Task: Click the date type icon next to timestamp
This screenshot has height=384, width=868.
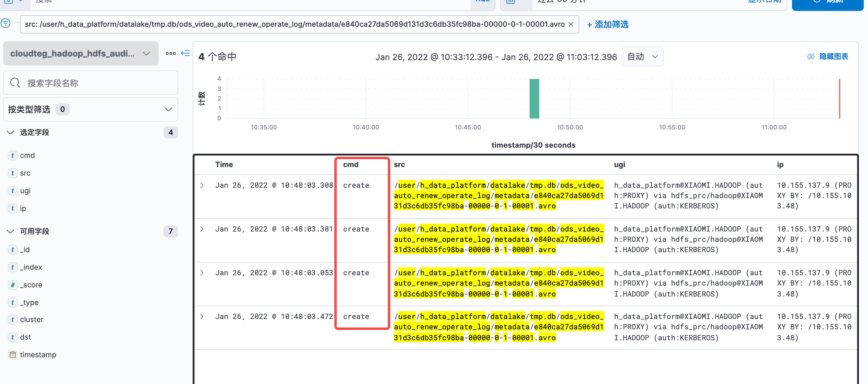Action: [12, 354]
